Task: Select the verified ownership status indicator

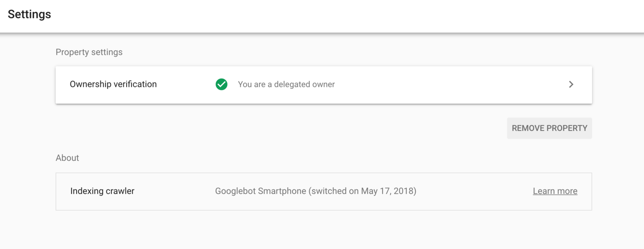Action: [x=221, y=84]
